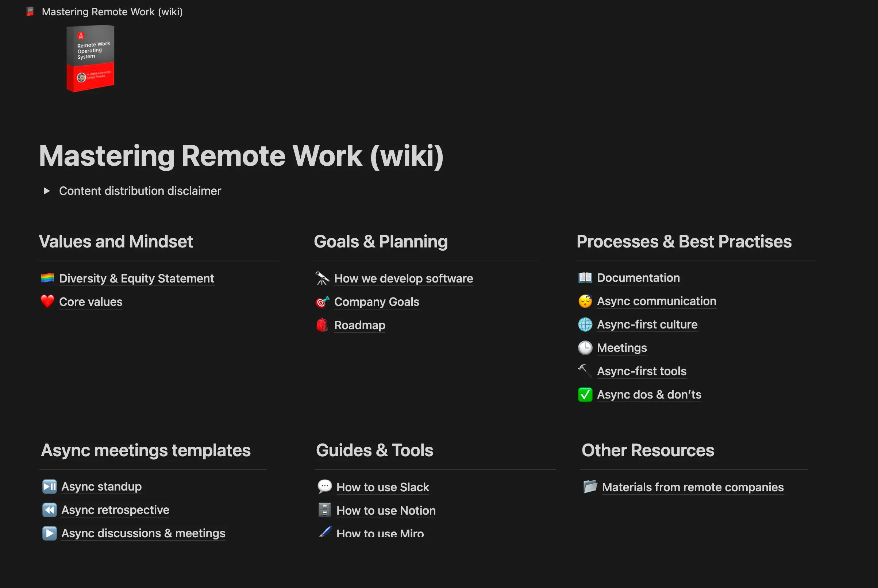Click the backpack icon beside Roadmap
878x588 pixels.
click(323, 325)
